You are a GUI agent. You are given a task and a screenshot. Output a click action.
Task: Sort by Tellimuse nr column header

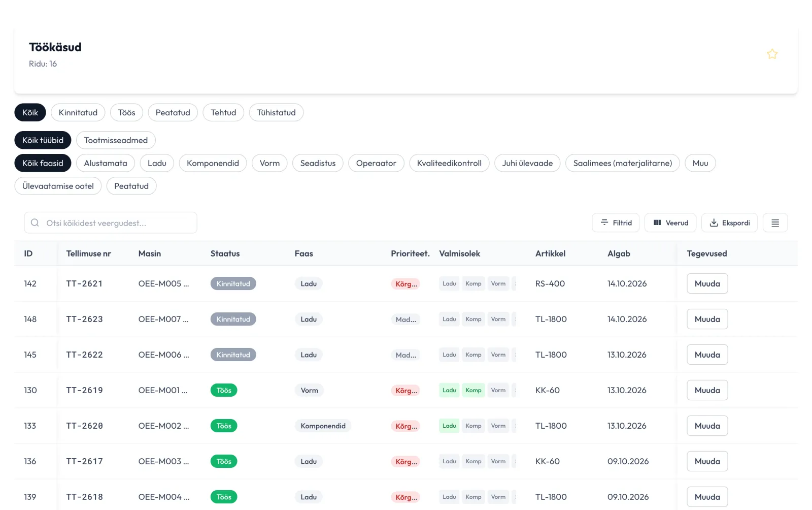click(x=88, y=253)
